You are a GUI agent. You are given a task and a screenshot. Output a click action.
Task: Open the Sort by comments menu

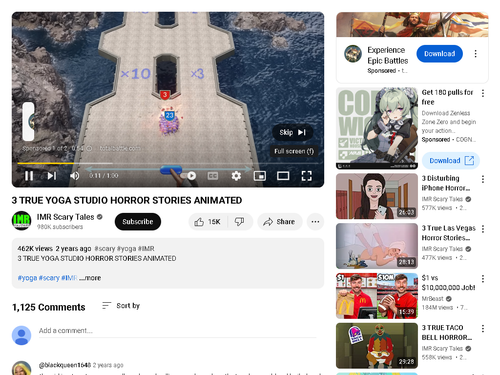click(x=121, y=305)
